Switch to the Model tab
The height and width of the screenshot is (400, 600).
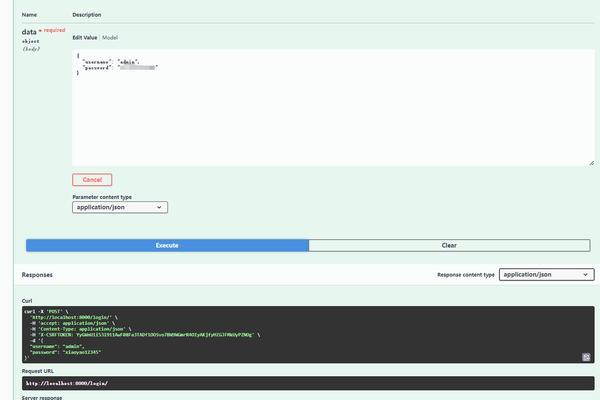(110, 38)
